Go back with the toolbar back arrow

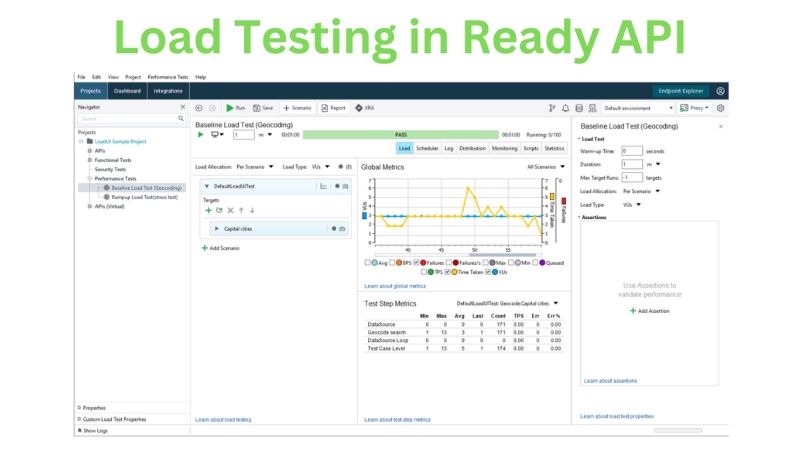coord(199,108)
